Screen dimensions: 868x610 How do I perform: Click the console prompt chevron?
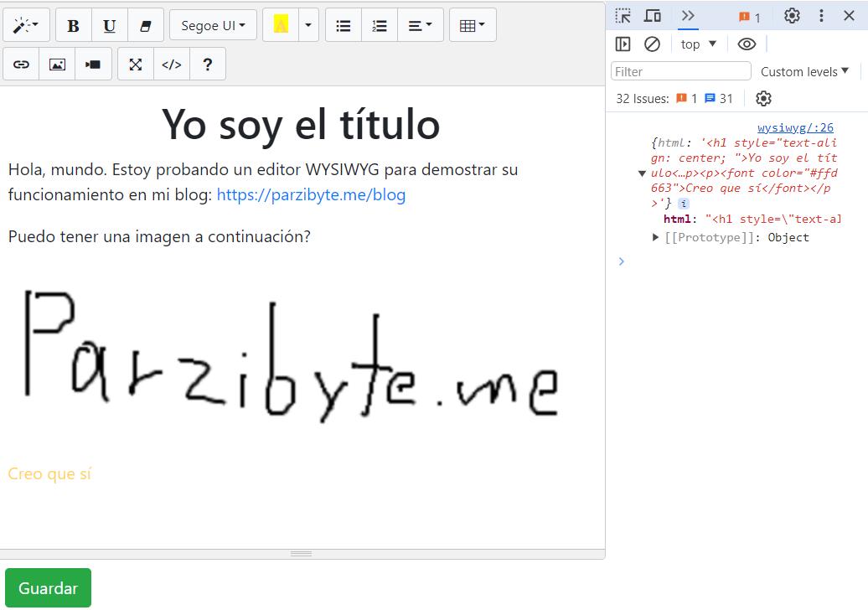click(x=621, y=261)
